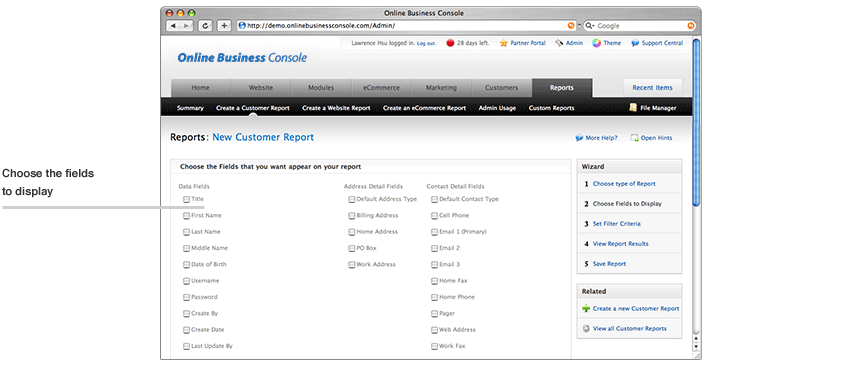Click the magnifier icon in the Google search box
The image size is (860, 370).
tap(590, 26)
